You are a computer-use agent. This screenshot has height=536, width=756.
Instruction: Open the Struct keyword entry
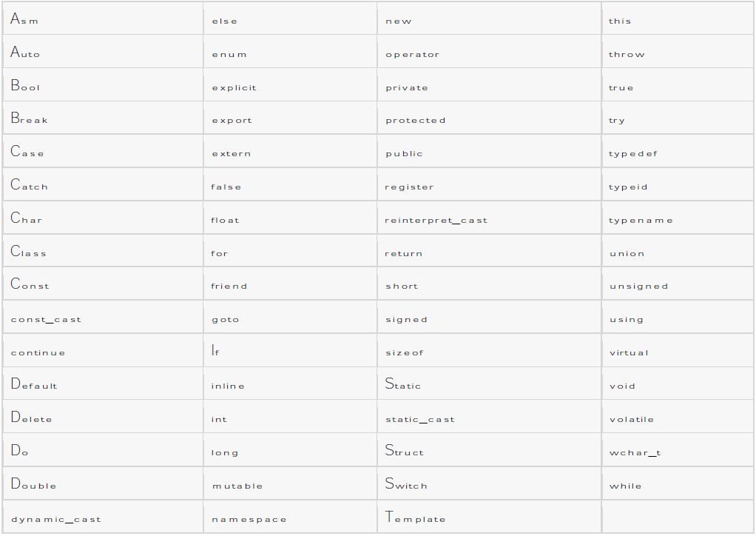click(405, 452)
